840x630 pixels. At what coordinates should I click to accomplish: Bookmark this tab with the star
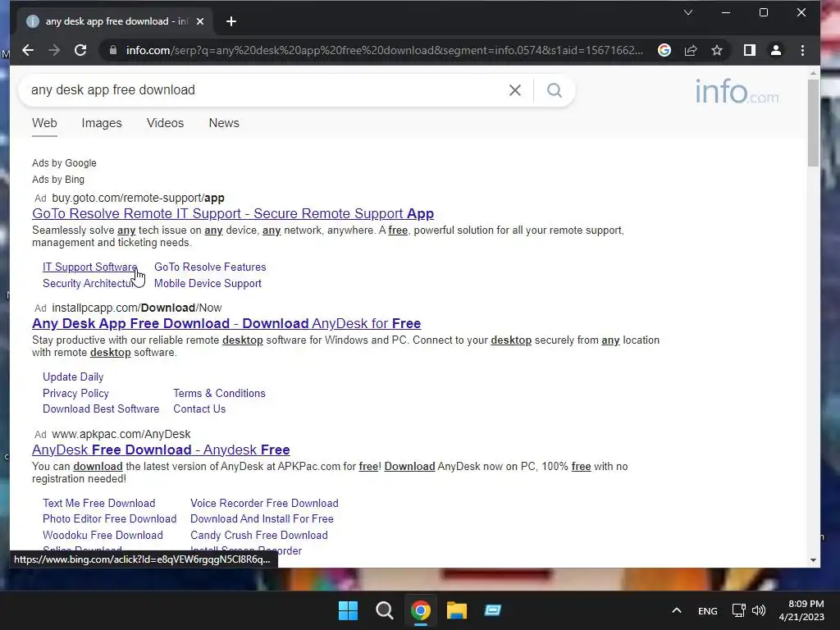pyautogui.click(x=717, y=50)
